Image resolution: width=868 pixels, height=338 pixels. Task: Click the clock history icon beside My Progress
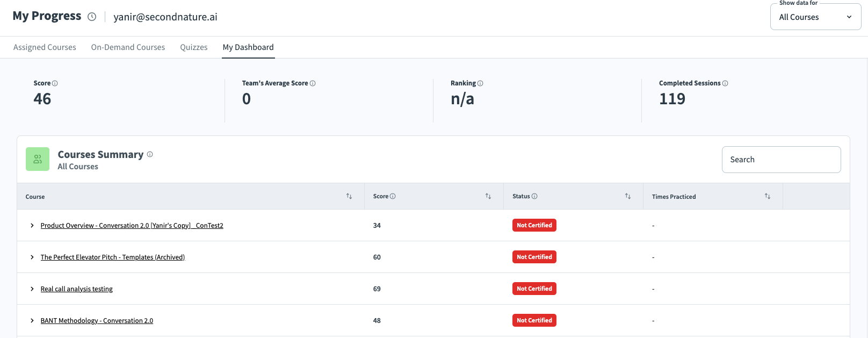pyautogui.click(x=92, y=17)
